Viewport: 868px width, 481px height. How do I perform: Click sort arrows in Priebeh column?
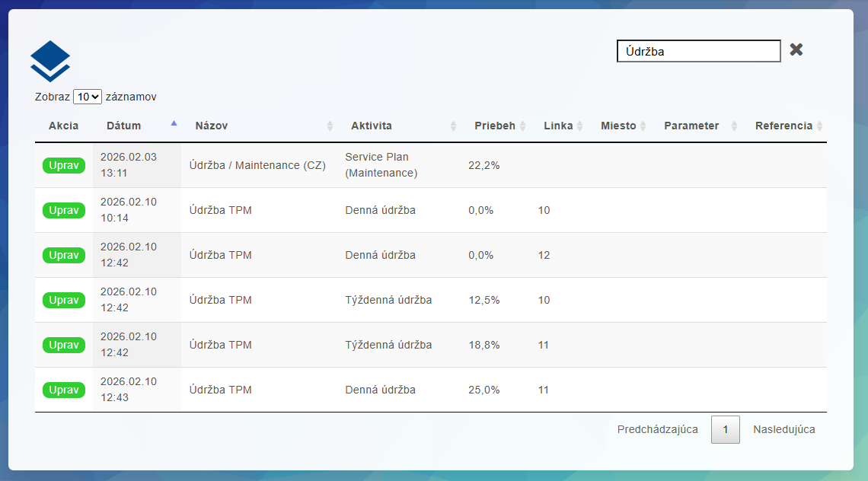click(523, 126)
